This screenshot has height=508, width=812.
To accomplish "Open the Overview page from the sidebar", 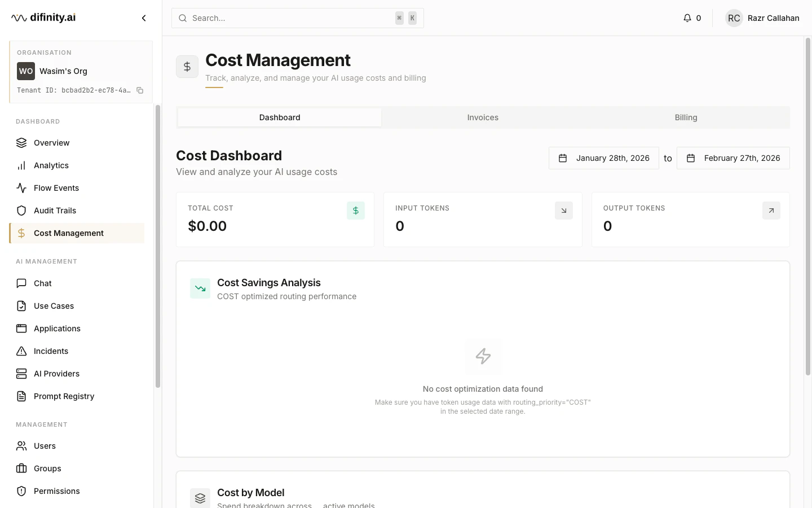I will (51, 143).
